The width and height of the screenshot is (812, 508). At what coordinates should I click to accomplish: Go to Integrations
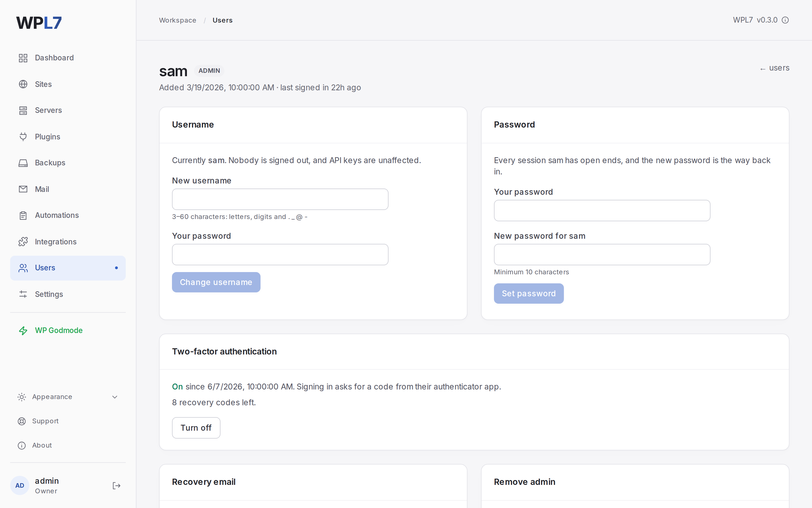[x=68, y=242]
